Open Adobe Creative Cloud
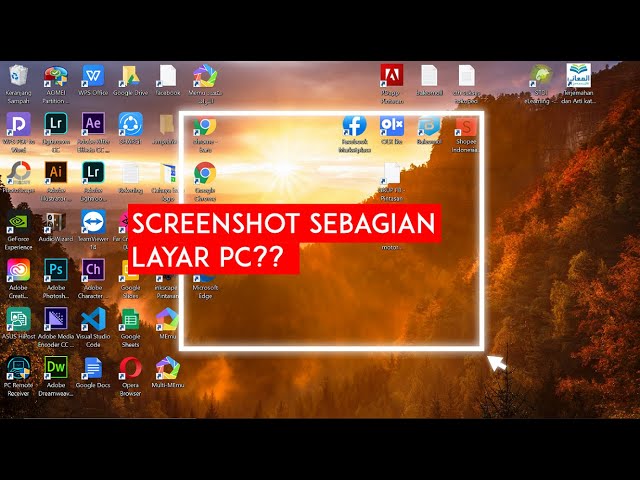Viewport: 640px width, 480px height. (x=18, y=270)
